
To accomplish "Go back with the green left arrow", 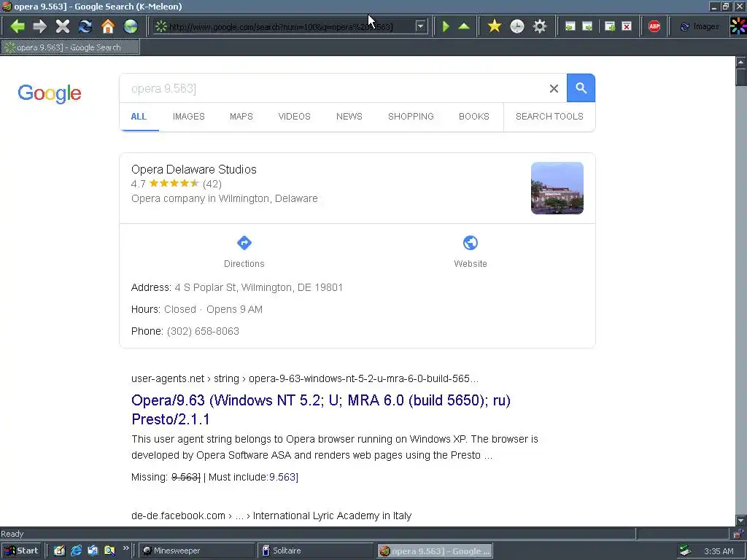I will pyautogui.click(x=18, y=26).
